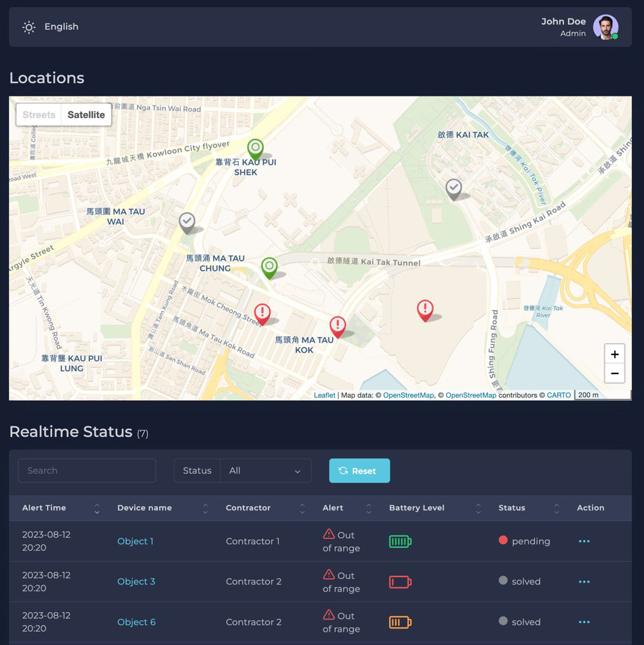Click the grey solved status dot for Object 6

(503, 621)
